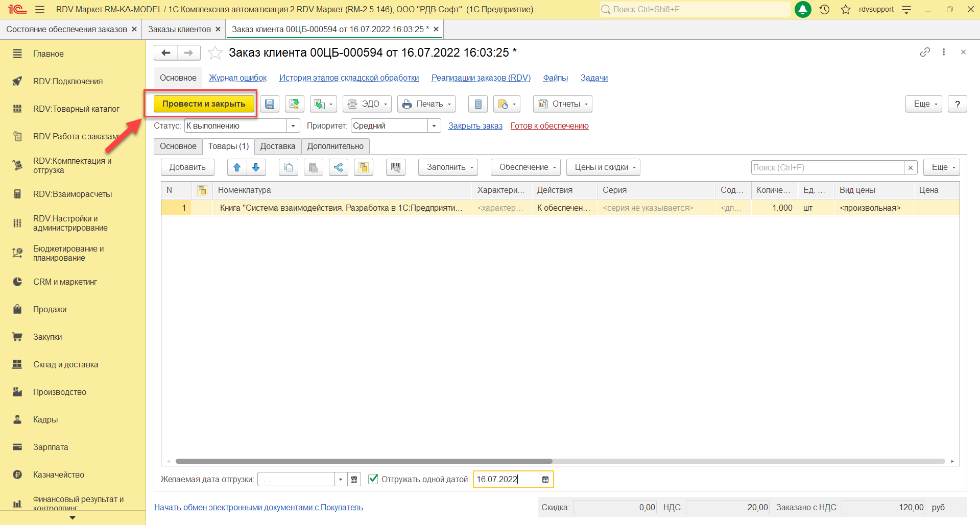
Task: Click the save (floppy disk) icon
Action: [269, 104]
